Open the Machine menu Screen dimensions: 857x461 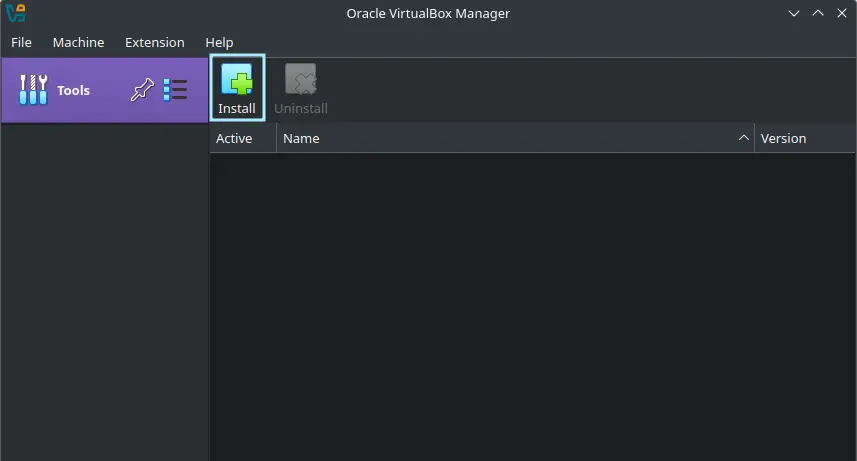coord(78,42)
